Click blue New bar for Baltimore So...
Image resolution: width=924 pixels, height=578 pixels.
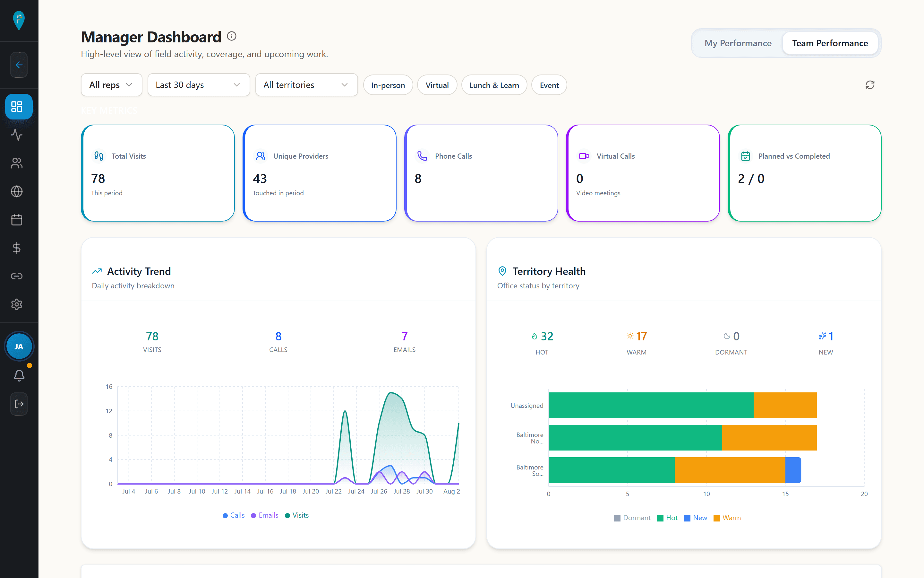coord(793,470)
